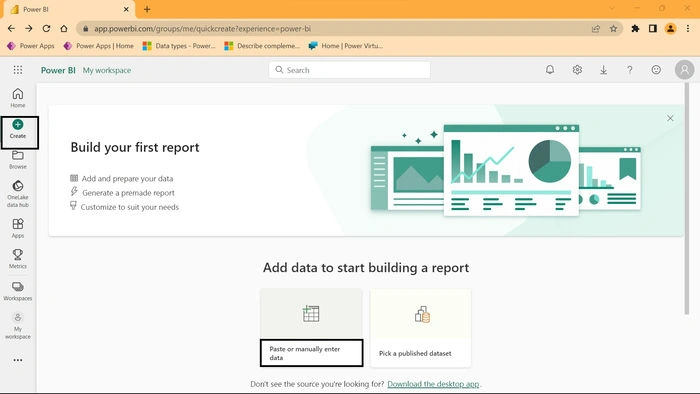Click 'Customize to suit your needs' text
The image size is (700, 394).
tap(129, 207)
